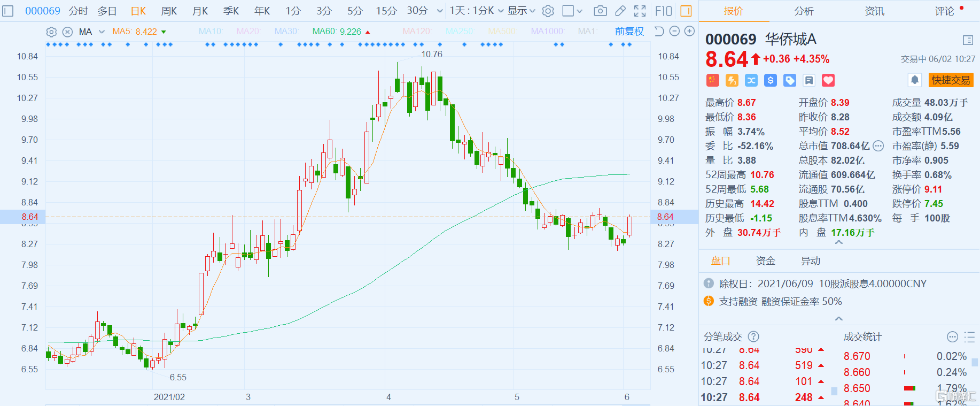Open the notes bookmark icon

[x=808, y=80]
